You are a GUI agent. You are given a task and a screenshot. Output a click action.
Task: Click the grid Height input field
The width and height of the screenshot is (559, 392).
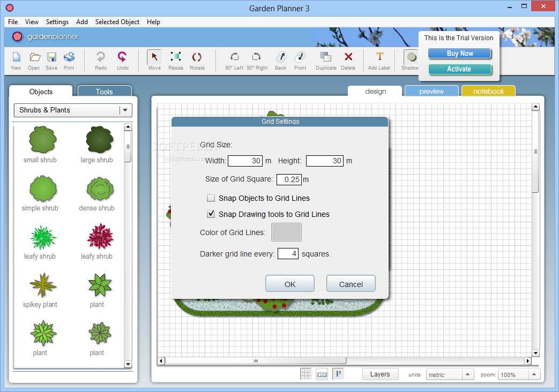[325, 161]
